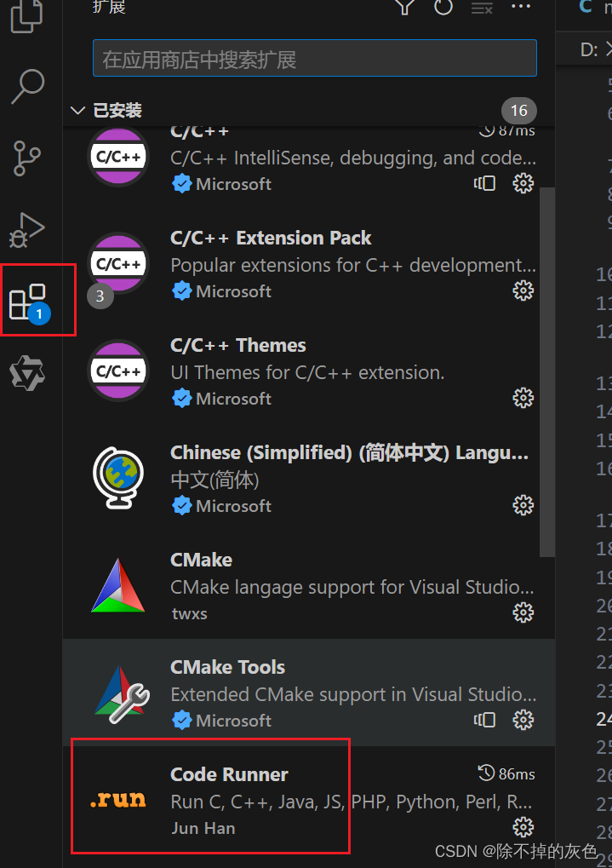Open the Manage gear for CMake Tools
Image resolution: width=612 pixels, height=868 pixels.
coord(523,720)
